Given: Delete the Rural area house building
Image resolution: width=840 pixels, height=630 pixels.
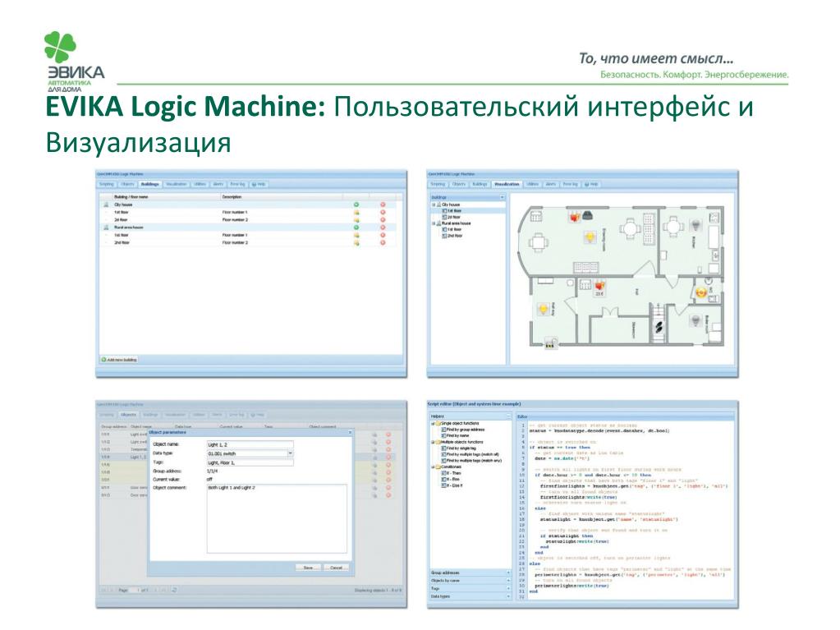Looking at the screenshot, I should click(383, 228).
